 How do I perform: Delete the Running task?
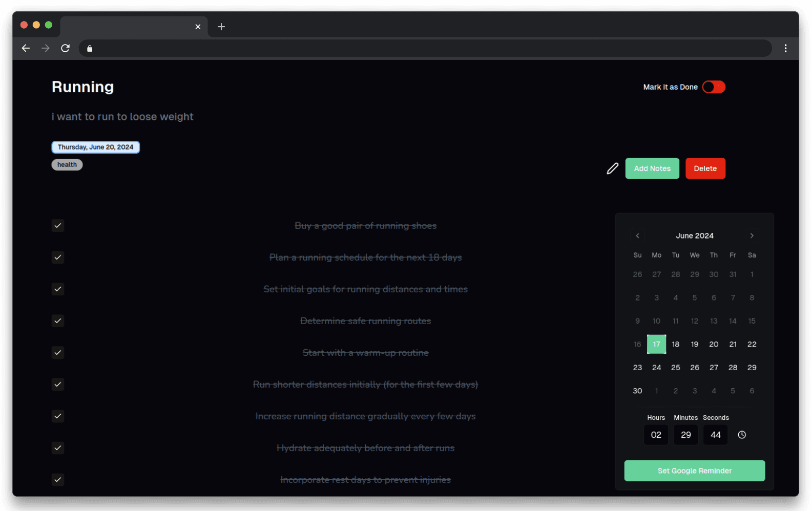click(705, 168)
